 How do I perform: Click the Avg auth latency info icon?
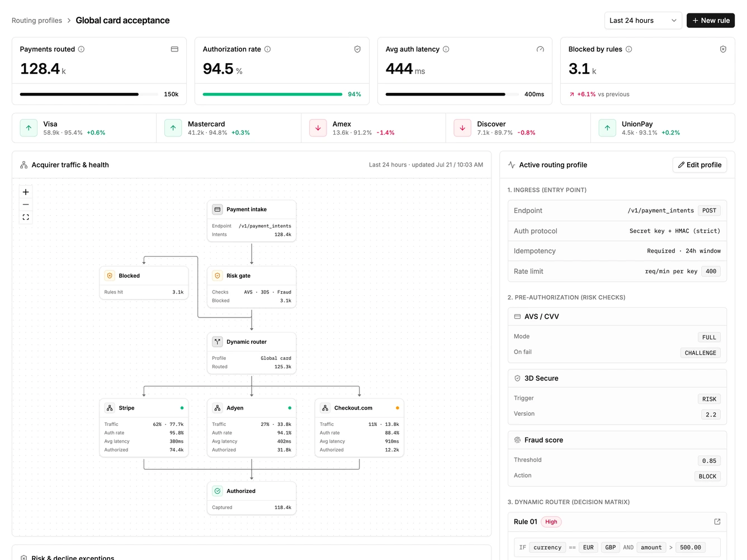446,49
